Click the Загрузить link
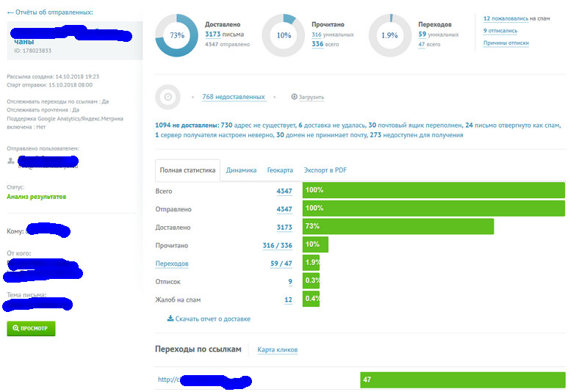Viewport: 584px width, 392px height. tap(311, 97)
